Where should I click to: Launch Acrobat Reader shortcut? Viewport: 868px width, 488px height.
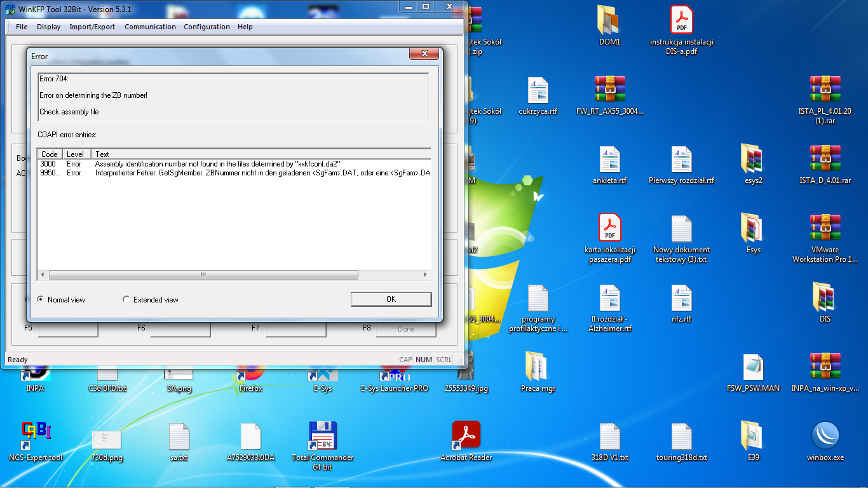pos(466,436)
